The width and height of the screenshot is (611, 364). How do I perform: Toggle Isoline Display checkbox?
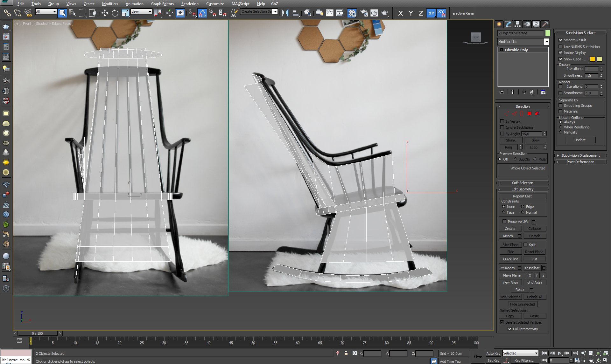pos(561,53)
